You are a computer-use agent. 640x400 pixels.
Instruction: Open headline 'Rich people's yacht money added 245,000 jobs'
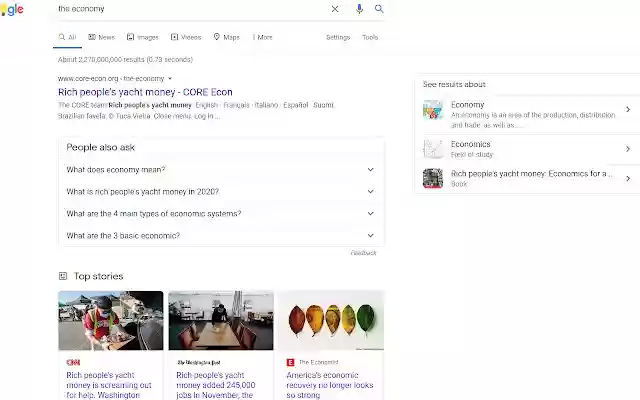pos(216,385)
